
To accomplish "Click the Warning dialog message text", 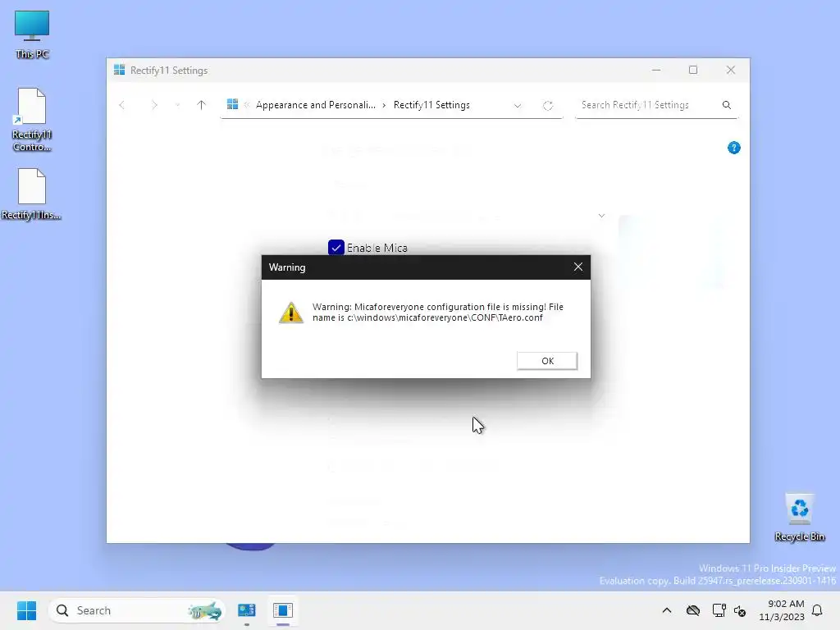I will tap(438, 313).
